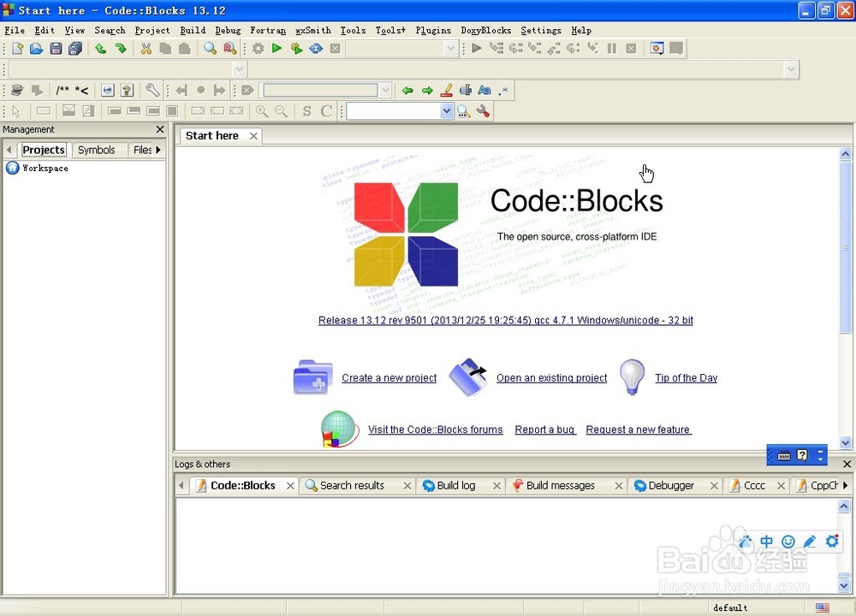Open the code completion scope dropdown
Image resolution: width=856 pixels, height=616 pixels.
click(239, 69)
